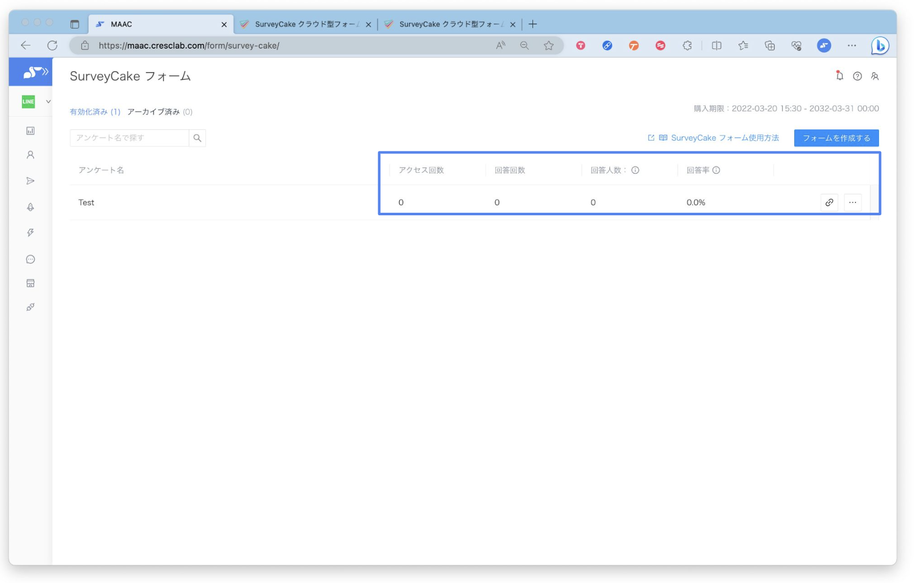924x583 pixels.
Task: Open the store sidebar icon
Action: (x=31, y=283)
